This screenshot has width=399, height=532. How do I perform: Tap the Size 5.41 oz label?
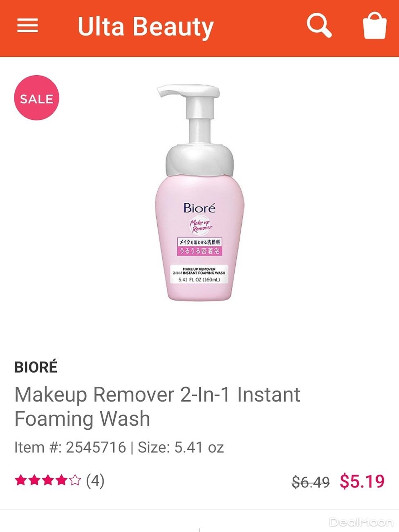[x=181, y=447]
